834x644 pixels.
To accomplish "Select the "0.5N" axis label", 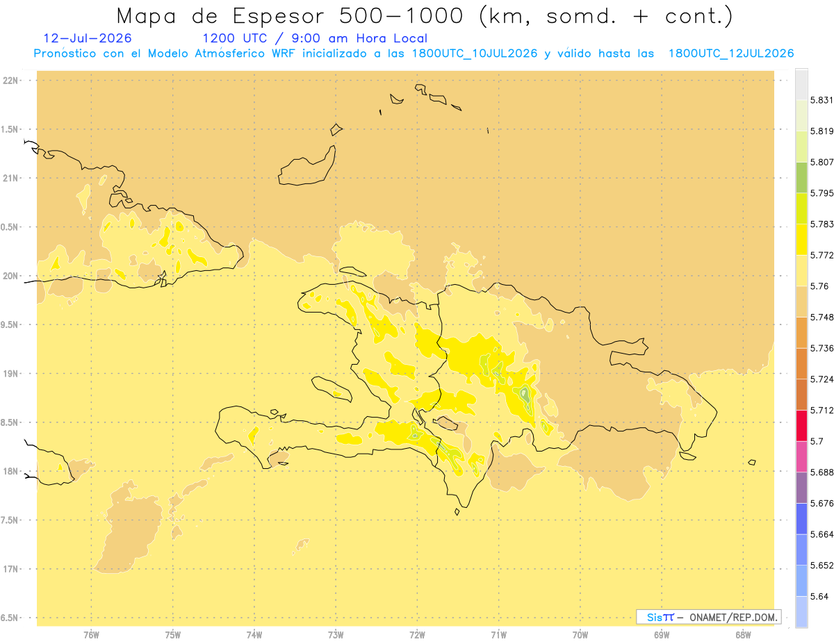I will (10, 227).
